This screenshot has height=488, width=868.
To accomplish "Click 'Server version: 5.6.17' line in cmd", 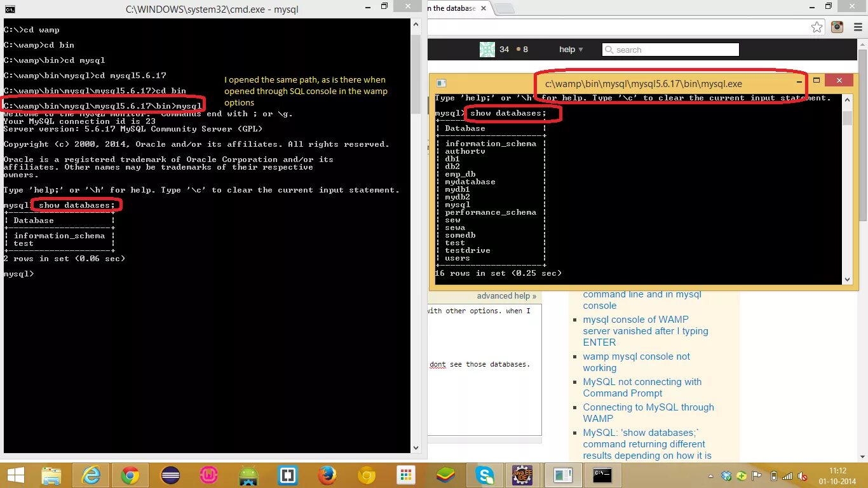I will 133,129.
